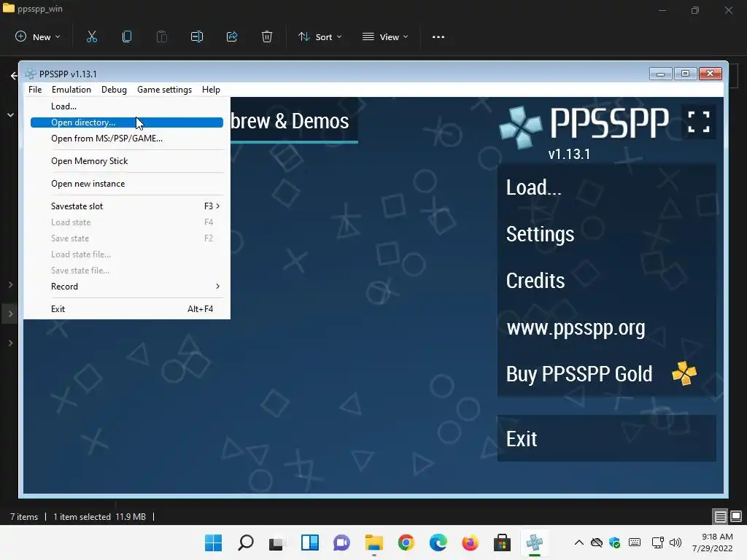Click the Copy icon in Explorer toolbar
Viewport: 747px width, 560px height.
(x=127, y=36)
